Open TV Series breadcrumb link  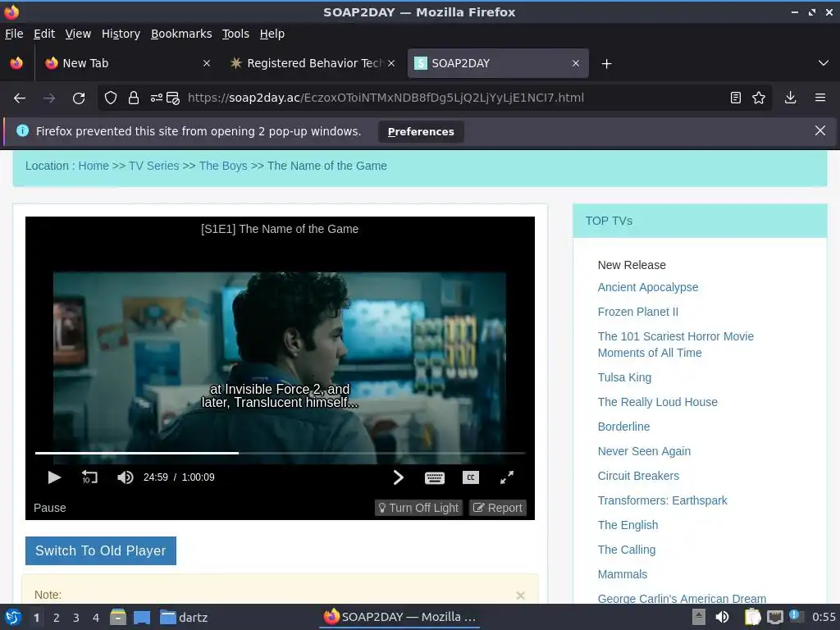(153, 166)
